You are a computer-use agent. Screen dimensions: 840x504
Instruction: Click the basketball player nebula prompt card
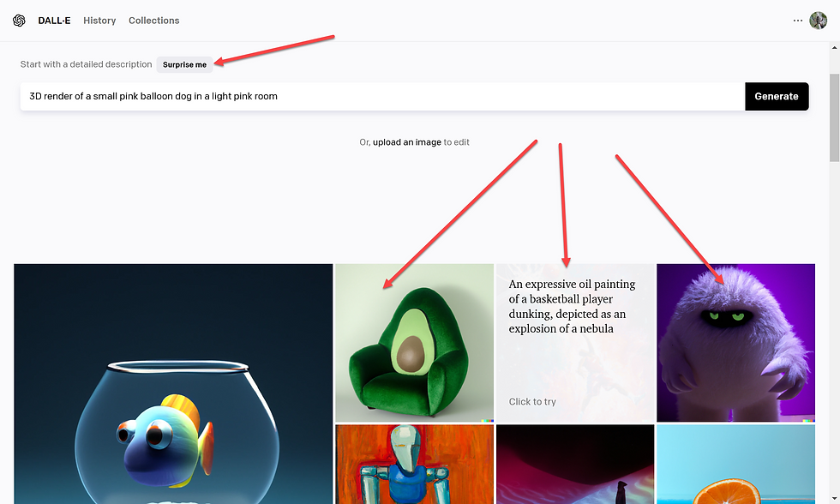(575, 343)
